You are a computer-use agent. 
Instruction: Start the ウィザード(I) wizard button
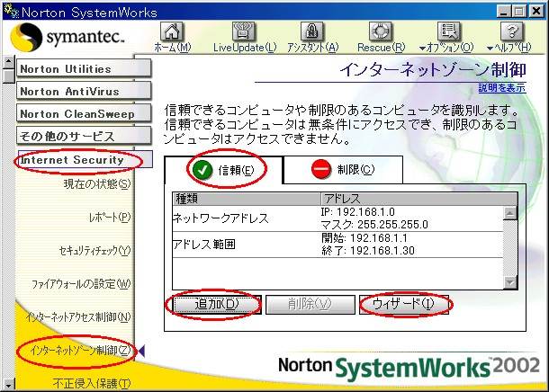404,304
